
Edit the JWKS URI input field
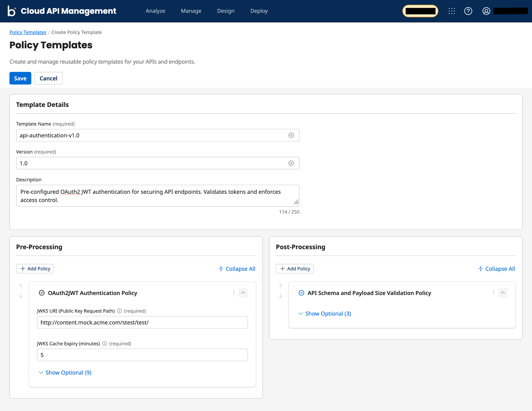[142, 322]
